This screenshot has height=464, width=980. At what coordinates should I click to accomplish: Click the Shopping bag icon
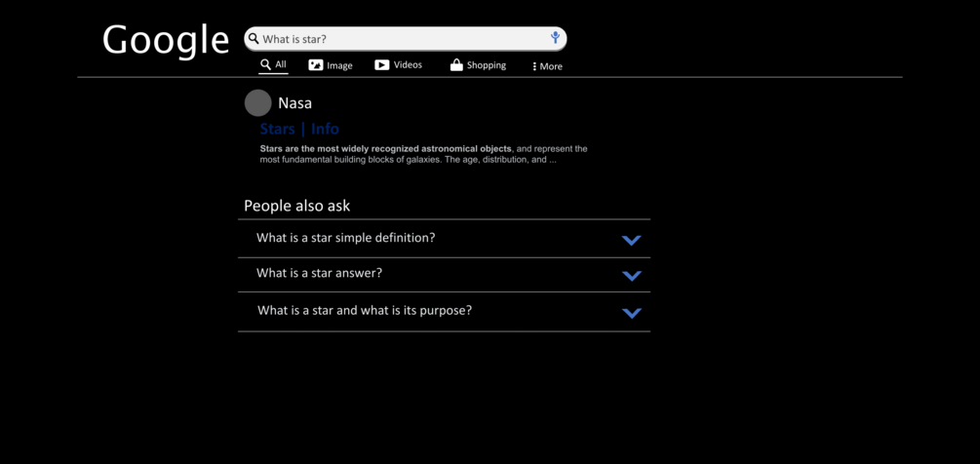pos(455,65)
